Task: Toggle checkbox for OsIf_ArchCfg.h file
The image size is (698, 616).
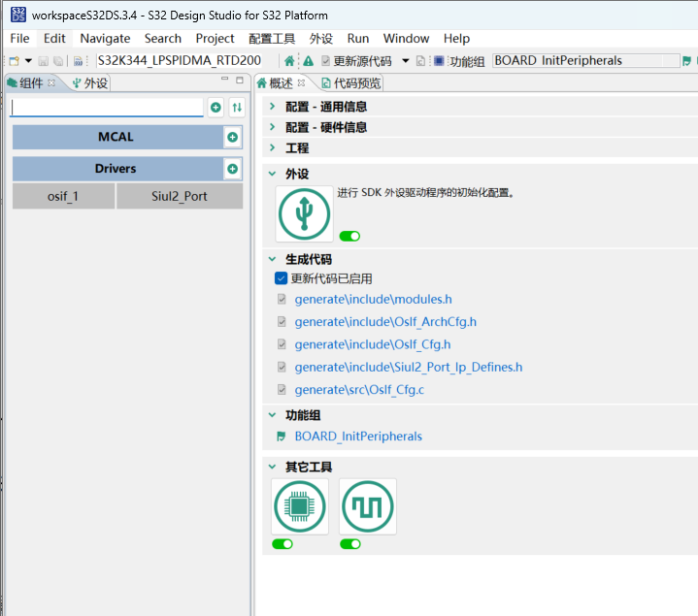Action: click(282, 321)
